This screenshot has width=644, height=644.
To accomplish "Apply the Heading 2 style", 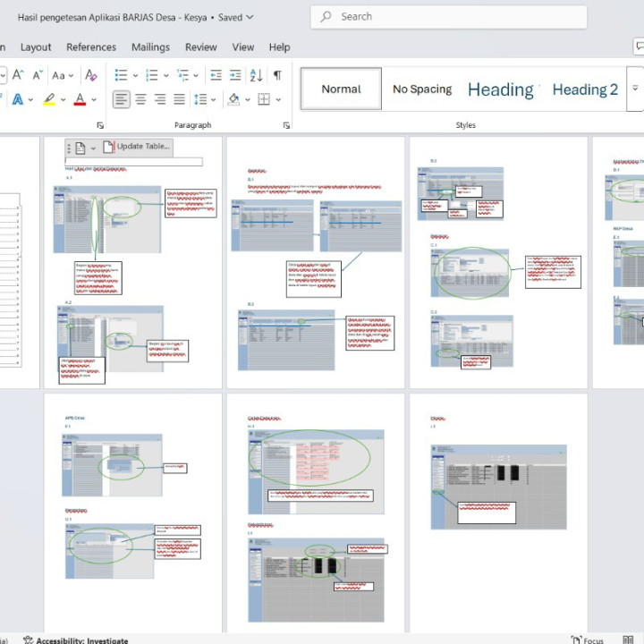I will tap(585, 89).
